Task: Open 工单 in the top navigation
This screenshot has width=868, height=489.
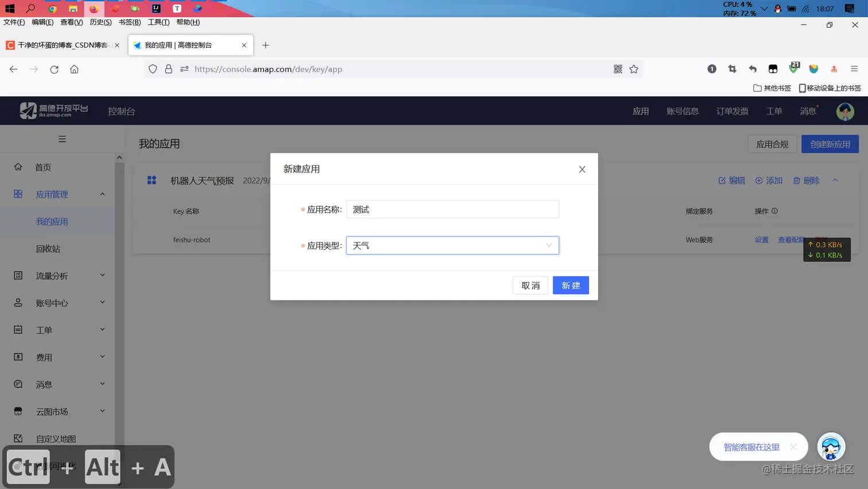Action: pyautogui.click(x=774, y=111)
